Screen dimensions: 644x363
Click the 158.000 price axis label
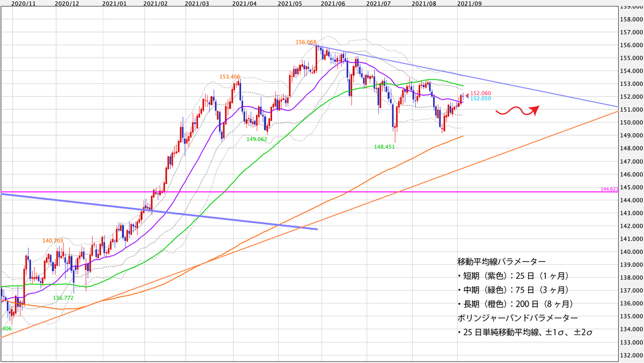pos(631,19)
